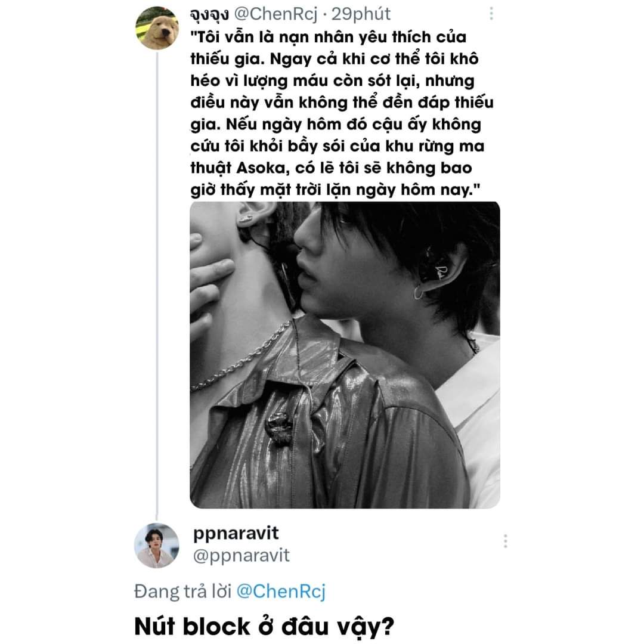644x644 pixels.
Task: Follow the blue @ChenRcj mention in reply
Action: coord(281,592)
